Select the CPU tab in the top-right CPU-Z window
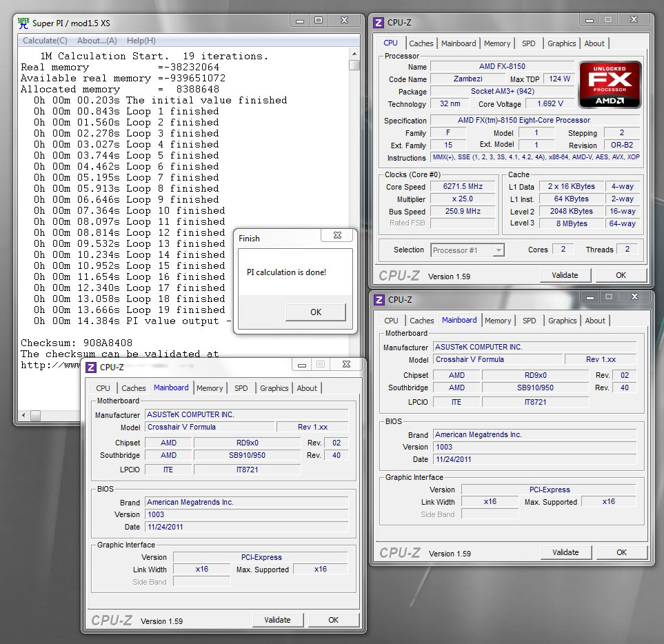 coord(390,43)
